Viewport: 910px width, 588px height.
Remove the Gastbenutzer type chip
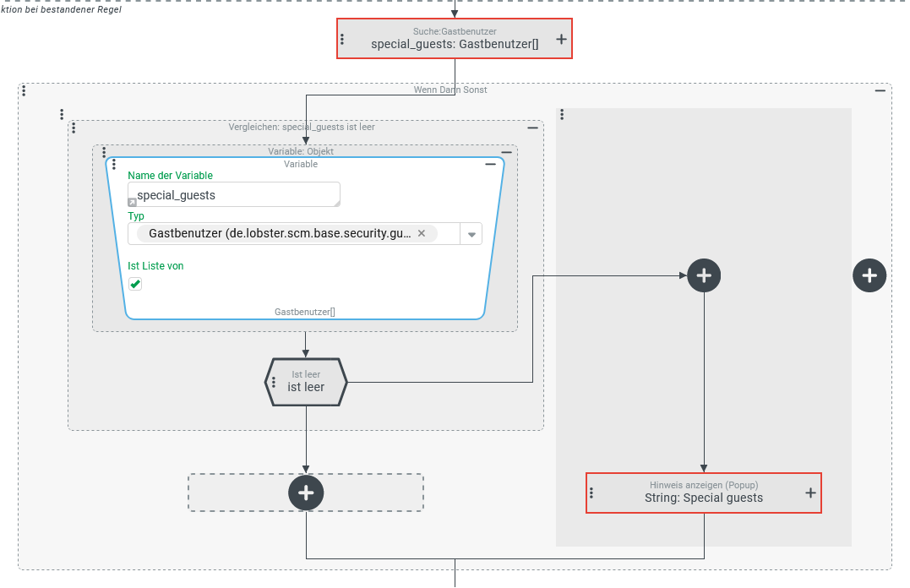click(x=422, y=233)
